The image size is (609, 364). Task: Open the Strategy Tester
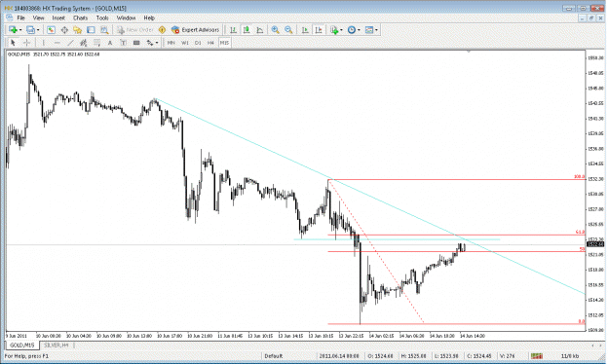click(x=104, y=30)
